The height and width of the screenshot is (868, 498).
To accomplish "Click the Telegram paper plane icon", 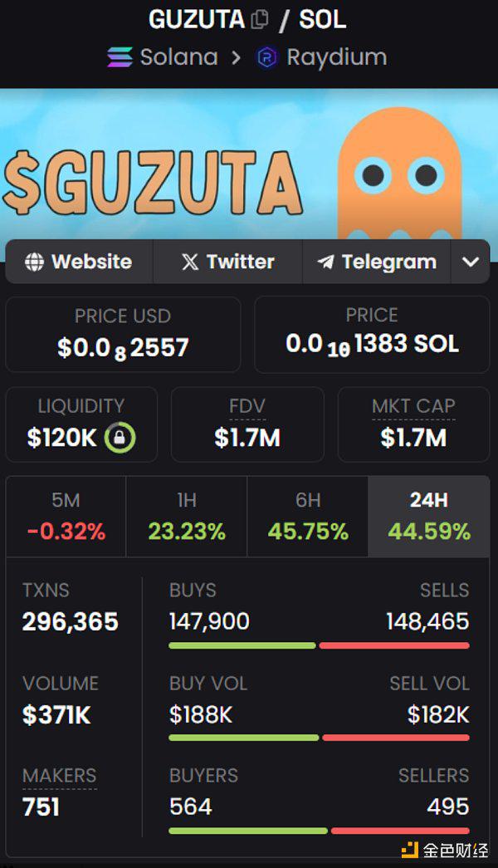I will click(x=325, y=262).
